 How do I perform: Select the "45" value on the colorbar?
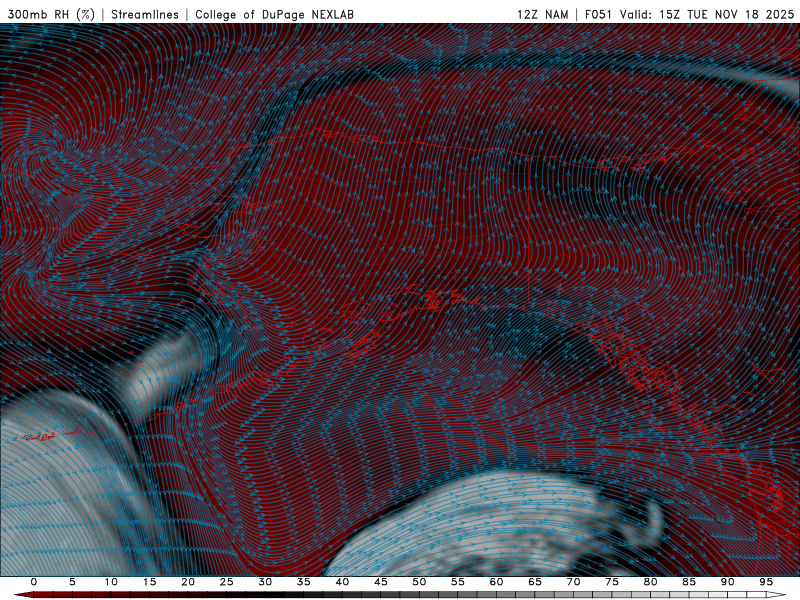click(381, 582)
